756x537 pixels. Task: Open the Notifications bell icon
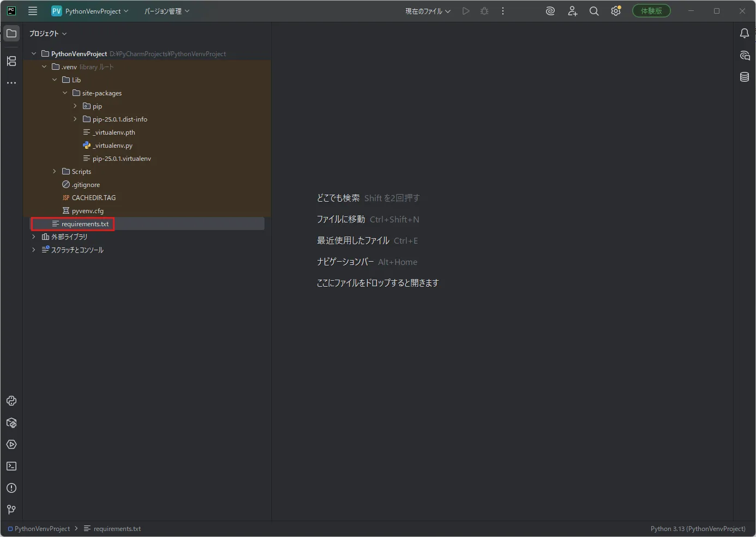[x=745, y=33]
